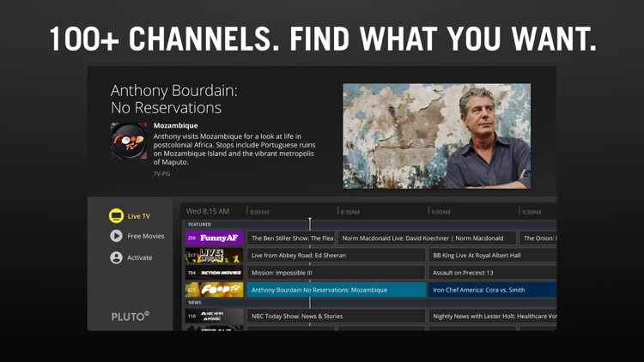
Task: Click the TV-PG rating label
Action: [x=161, y=173]
